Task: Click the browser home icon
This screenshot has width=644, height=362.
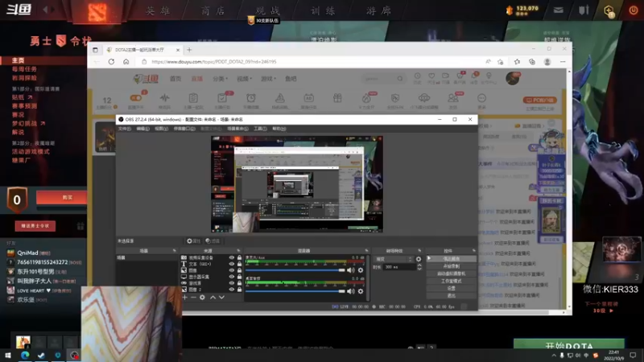Action: pyautogui.click(x=126, y=62)
